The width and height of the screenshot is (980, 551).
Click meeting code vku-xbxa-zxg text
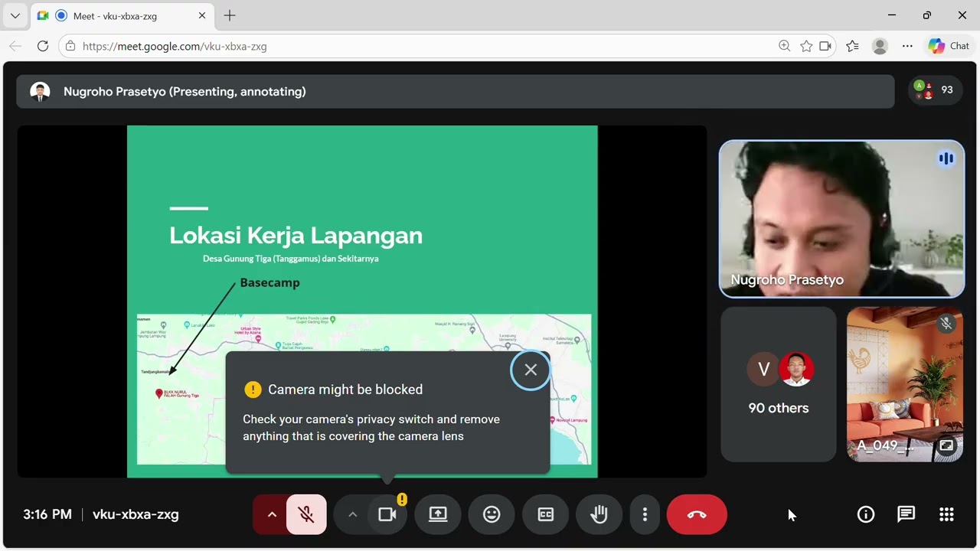[x=136, y=514]
